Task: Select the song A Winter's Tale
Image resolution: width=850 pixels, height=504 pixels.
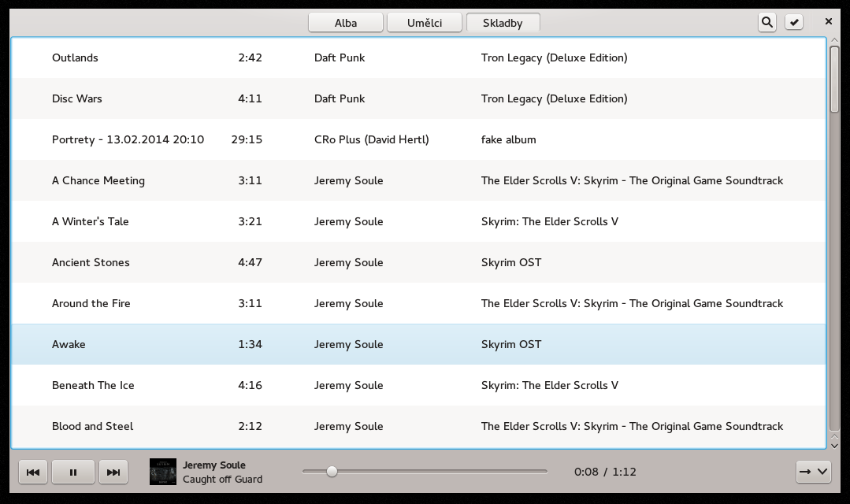Action: [x=419, y=221]
